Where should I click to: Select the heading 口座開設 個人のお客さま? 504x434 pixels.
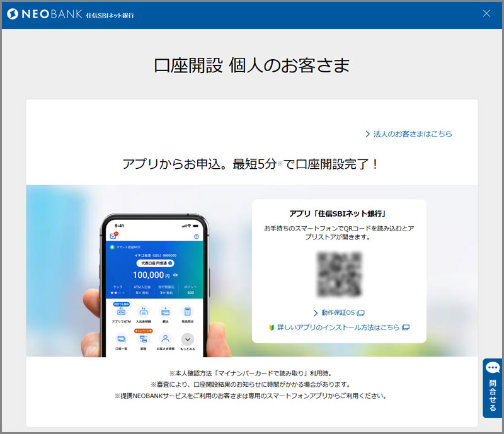click(x=251, y=66)
